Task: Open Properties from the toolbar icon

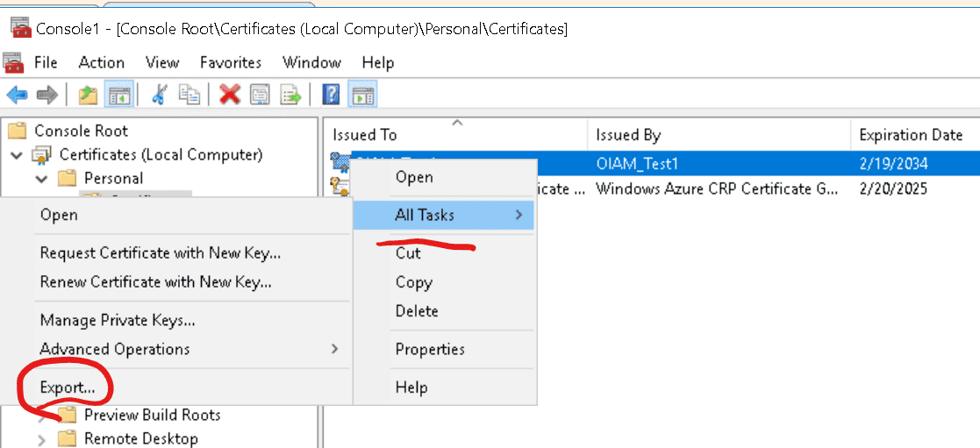Action: (260, 95)
